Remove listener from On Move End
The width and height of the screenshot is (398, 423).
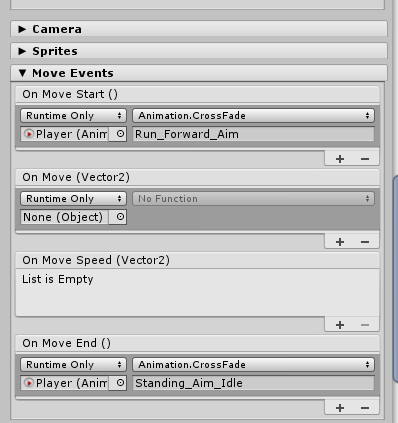[365, 408]
